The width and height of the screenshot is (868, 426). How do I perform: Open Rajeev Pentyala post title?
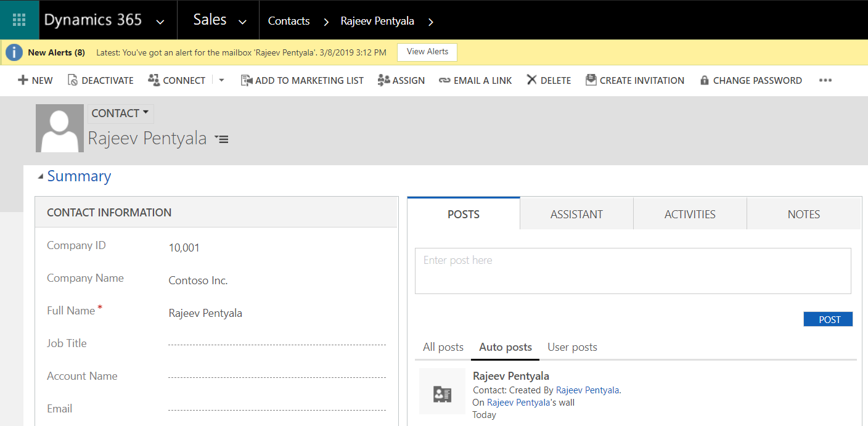(511, 376)
